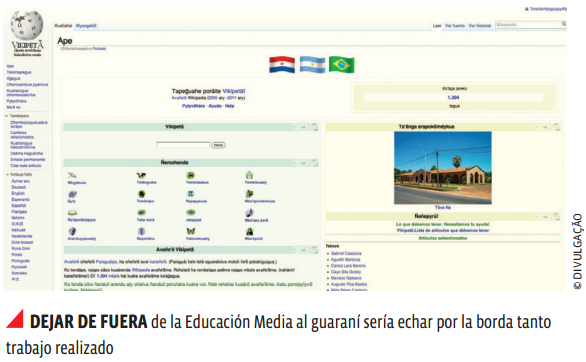Switch to the English language version
The image size is (586, 362).
[18, 193]
